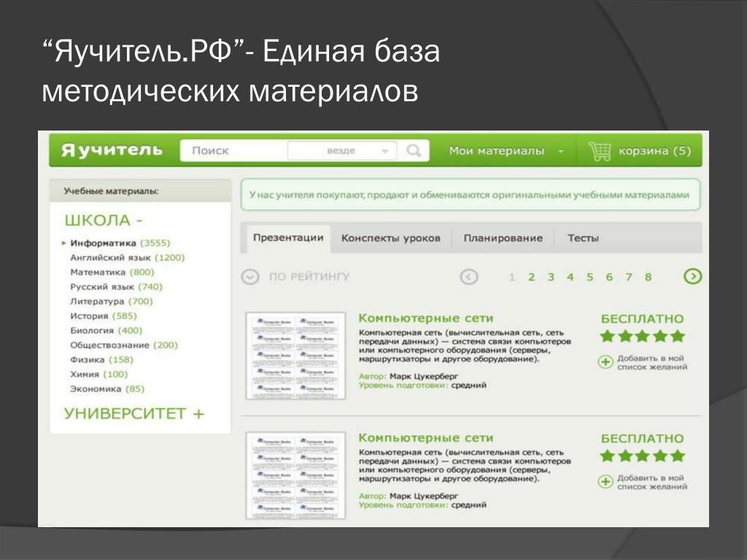
Task: Rate first item with star rating
Action: click(642, 336)
